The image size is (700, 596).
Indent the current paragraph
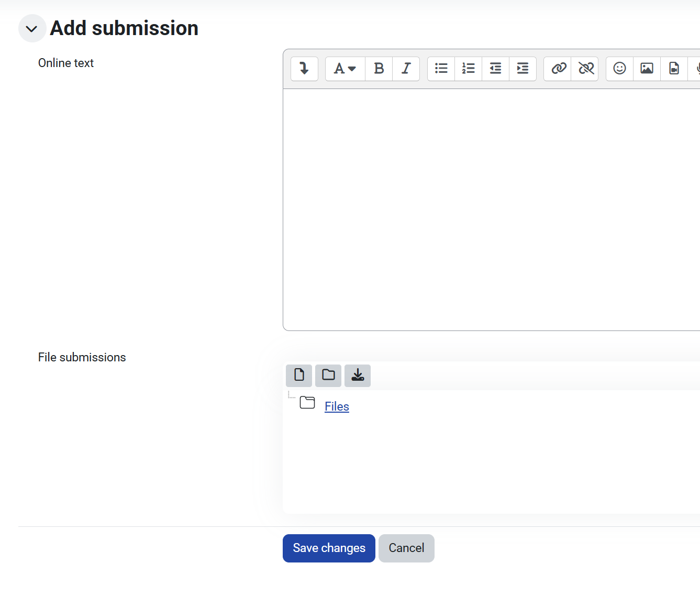click(x=523, y=69)
